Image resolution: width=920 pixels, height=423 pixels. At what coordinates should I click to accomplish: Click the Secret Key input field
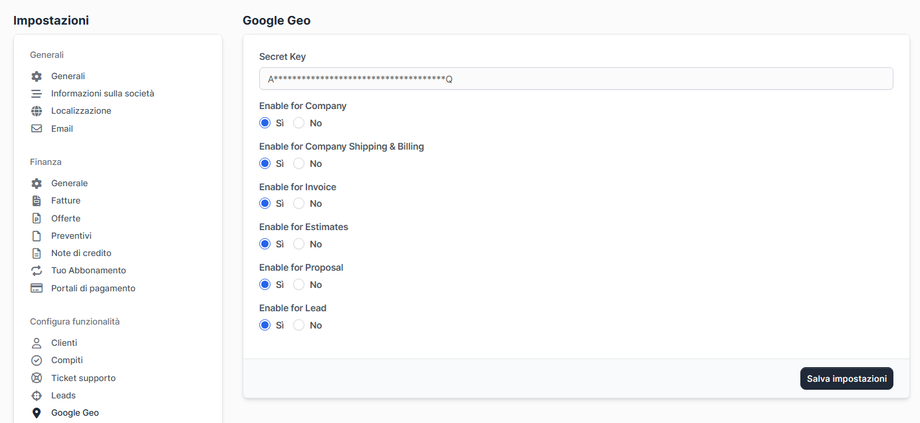point(575,79)
